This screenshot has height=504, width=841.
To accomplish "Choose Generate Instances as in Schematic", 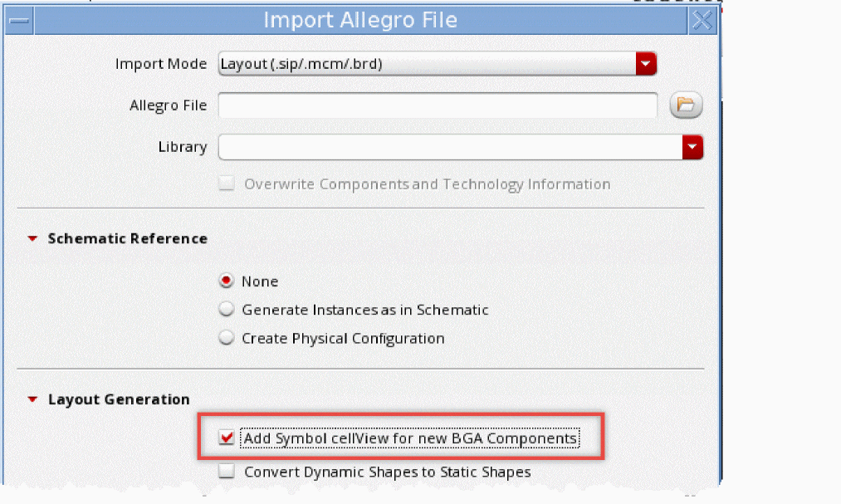I will pos(226,310).
